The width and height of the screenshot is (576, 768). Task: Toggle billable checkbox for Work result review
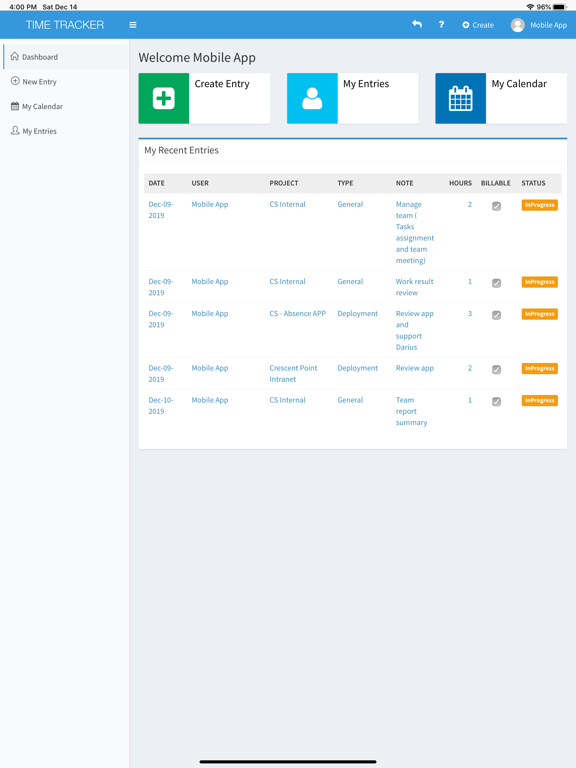point(496,283)
